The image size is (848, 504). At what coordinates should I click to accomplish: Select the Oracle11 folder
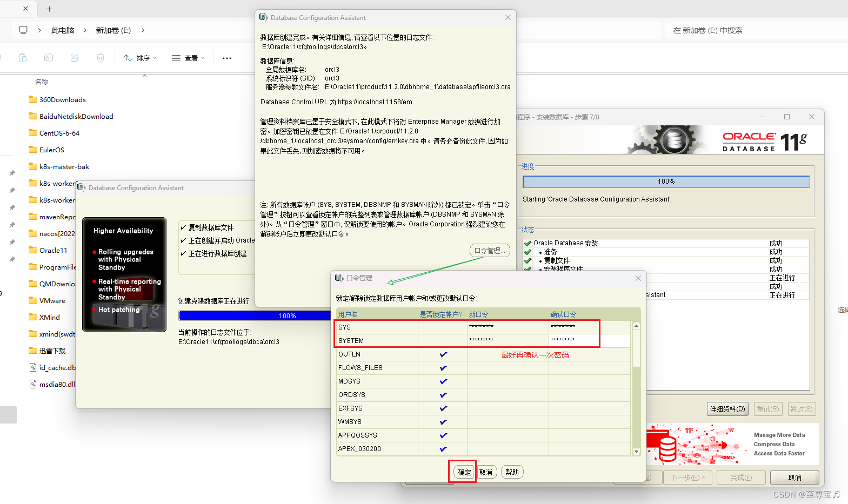(48, 250)
